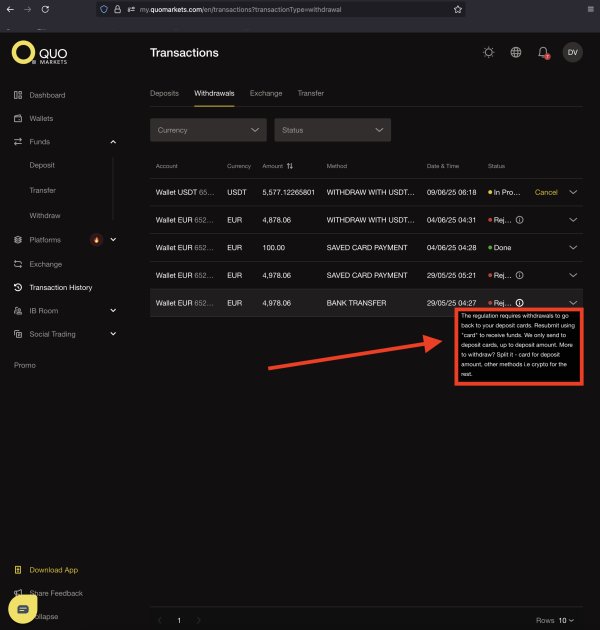Expand the IB Room sidebar menu
This screenshot has height=630, width=600.
pyautogui.click(x=113, y=311)
